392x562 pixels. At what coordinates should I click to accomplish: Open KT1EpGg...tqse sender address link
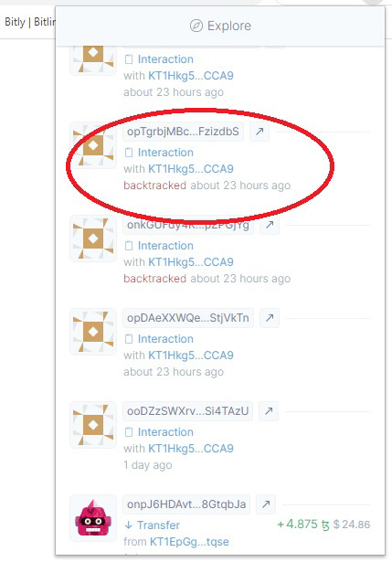pos(189,542)
